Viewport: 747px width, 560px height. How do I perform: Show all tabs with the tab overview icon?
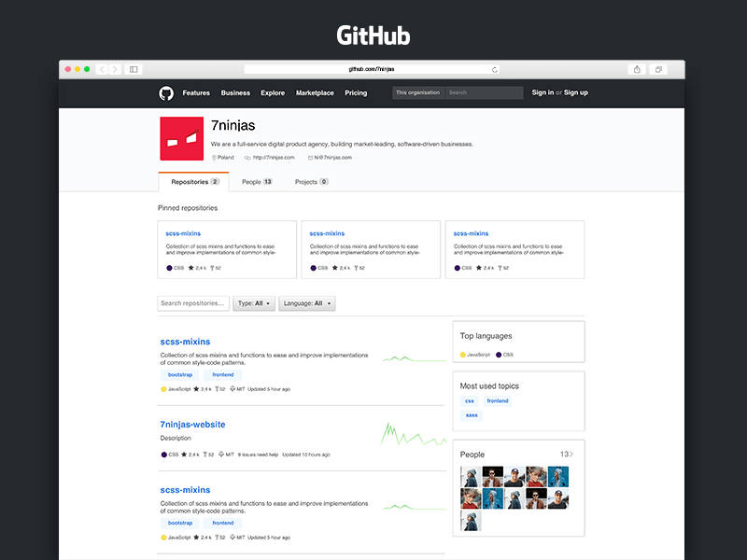tap(658, 69)
